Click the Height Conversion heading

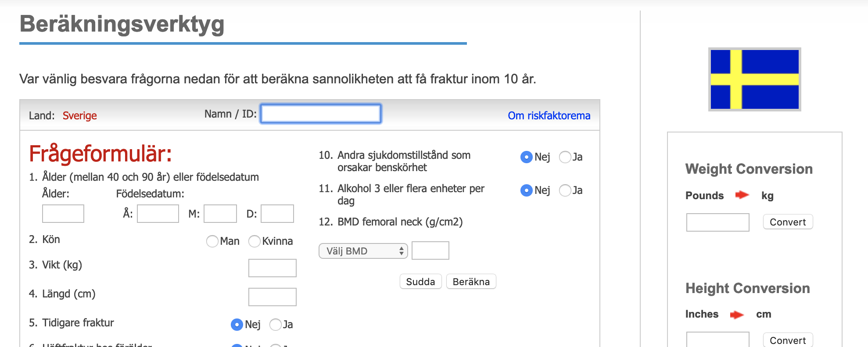click(748, 288)
